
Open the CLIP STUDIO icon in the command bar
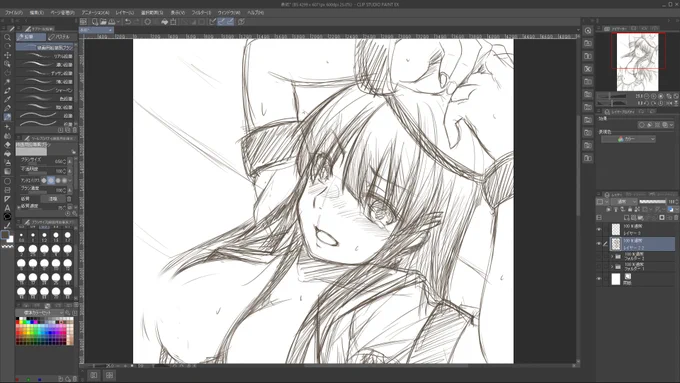(83, 22)
